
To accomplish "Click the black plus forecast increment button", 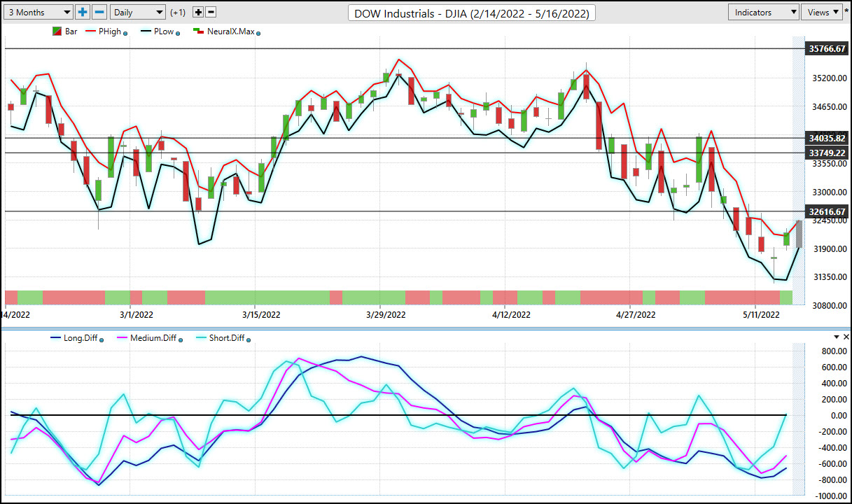I will [198, 12].
